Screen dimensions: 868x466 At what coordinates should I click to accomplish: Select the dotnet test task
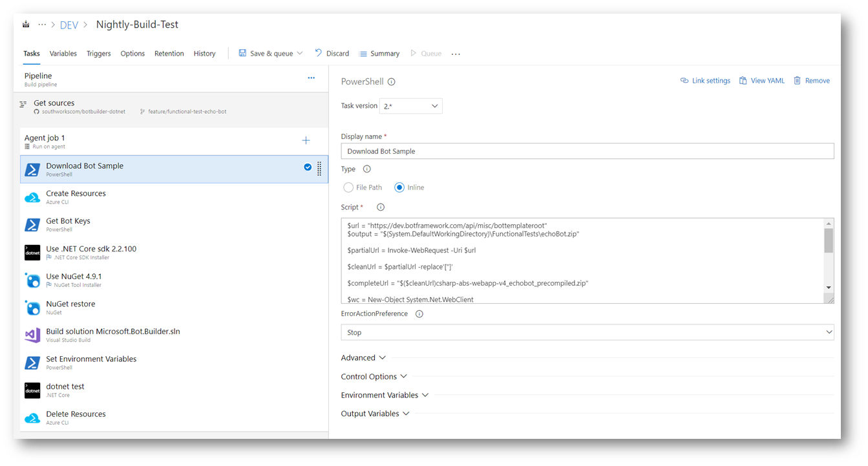[x=174, y=390]
